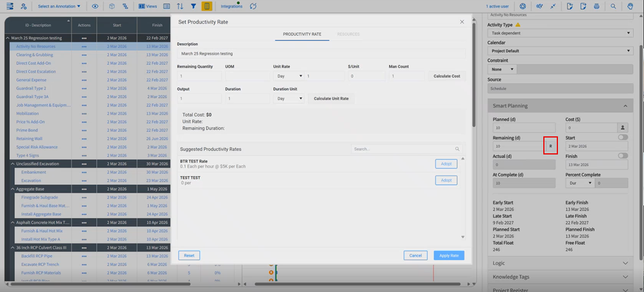The width and height of the screenshot is (644, 292).
Task: Click the table list layout icon
Action: pyautogui.click(x=166, y=6)
